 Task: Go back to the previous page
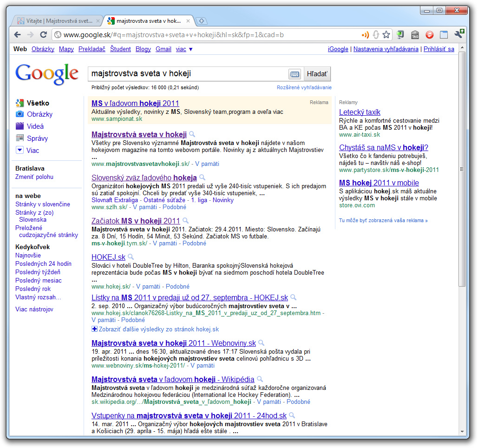point(18,34)
